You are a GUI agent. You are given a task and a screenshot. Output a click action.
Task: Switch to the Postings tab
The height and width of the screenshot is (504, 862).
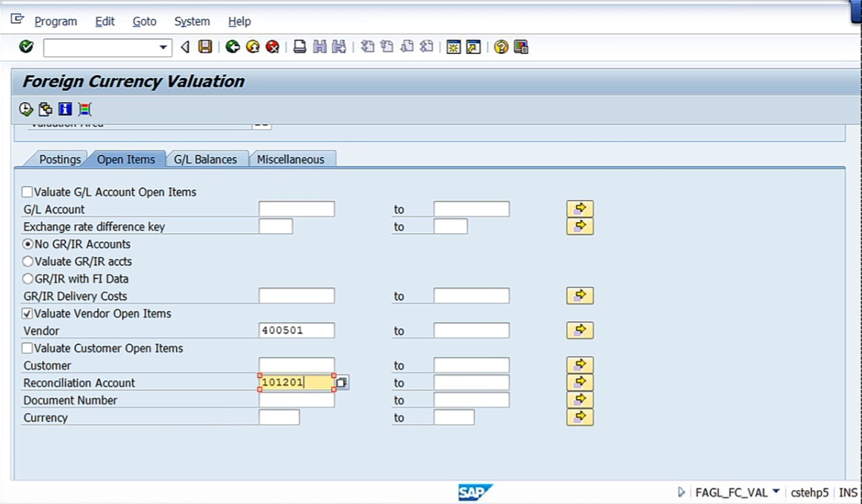[x=59, y=159]
